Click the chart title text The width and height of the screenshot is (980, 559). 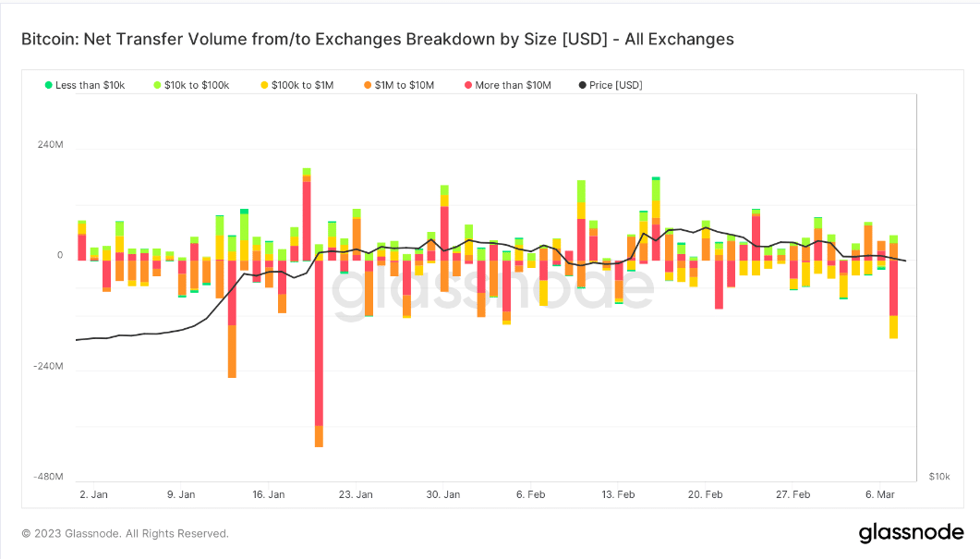coord(377,40)
